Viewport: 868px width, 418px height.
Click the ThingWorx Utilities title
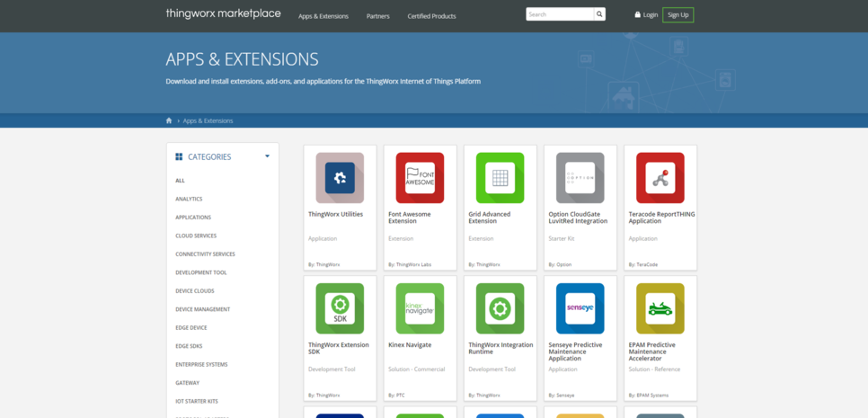pos(335,214)
